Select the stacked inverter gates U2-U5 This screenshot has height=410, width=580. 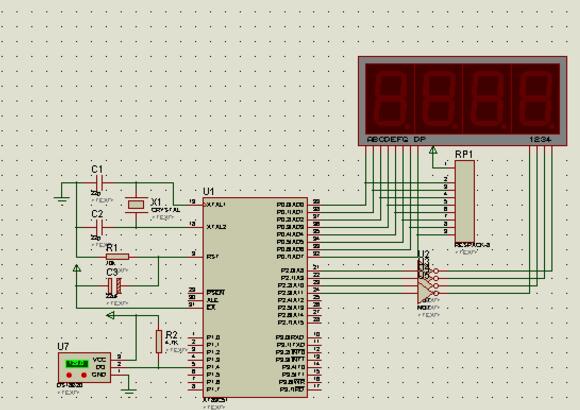click(428, 282)
